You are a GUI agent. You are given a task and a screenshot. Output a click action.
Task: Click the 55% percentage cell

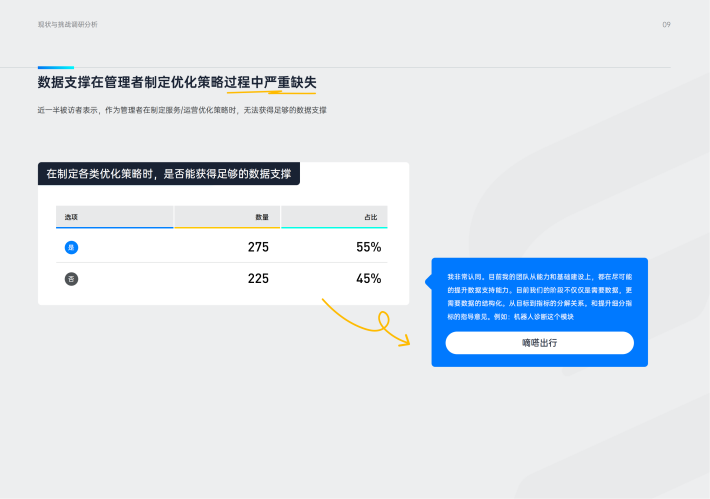[x=368, y=247]
